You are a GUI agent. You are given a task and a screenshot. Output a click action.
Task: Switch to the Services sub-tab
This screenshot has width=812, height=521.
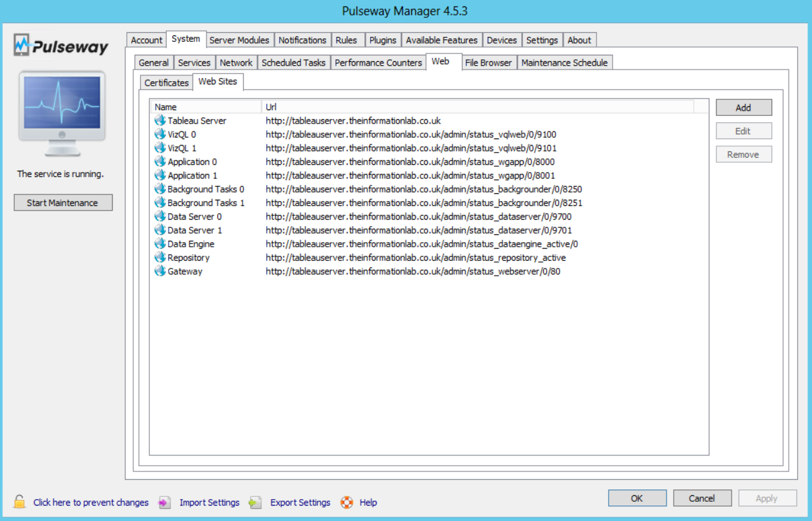[x=194, y=62]
